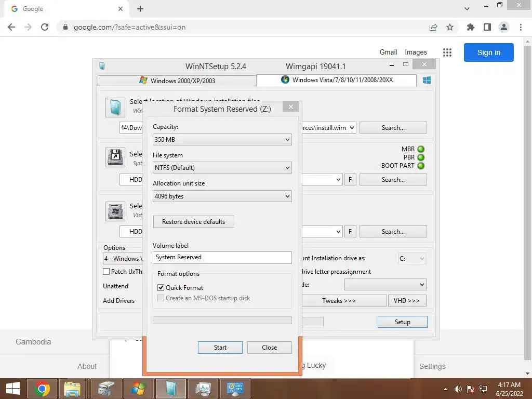Open the Google apps grid
Image resolution: width=532 pixels, height=399 pixels.
tap(447, 52)
